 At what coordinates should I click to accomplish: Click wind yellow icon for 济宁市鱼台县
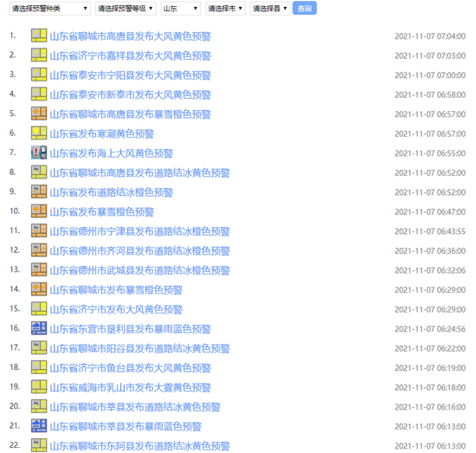(x=39, y=367)
